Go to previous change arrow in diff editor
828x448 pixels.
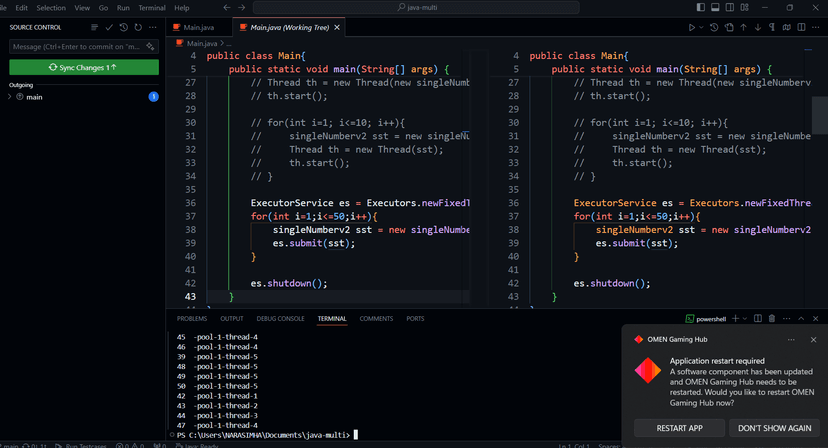coord(745,27)
